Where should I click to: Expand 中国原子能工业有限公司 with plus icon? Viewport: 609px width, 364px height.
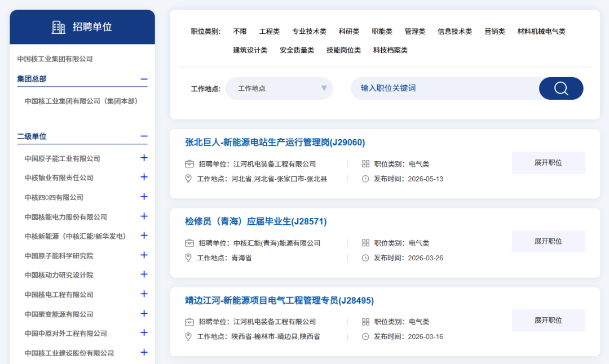tap(144, 158)
